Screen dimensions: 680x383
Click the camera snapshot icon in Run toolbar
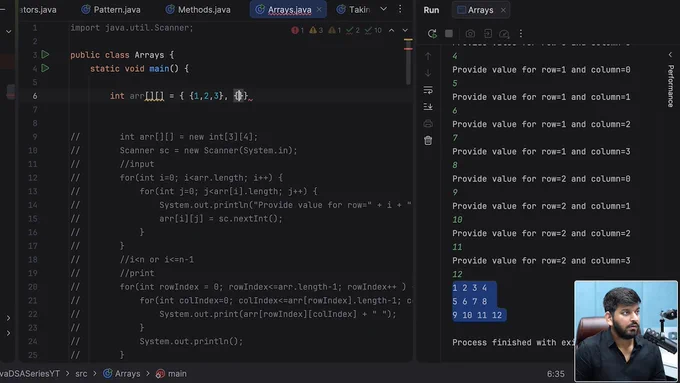pyautogui.click(x=470, y=33)
